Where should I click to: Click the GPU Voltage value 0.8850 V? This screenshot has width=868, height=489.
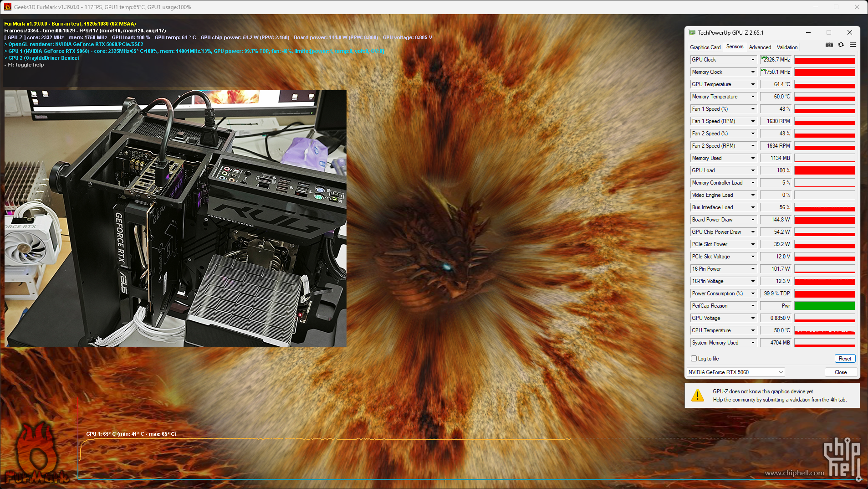[776, 318]
